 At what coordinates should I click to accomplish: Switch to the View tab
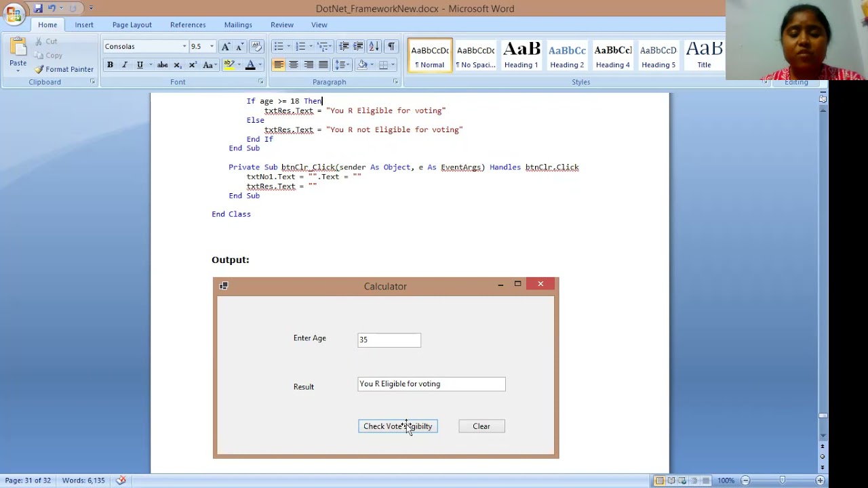click(x=319, y=25)
